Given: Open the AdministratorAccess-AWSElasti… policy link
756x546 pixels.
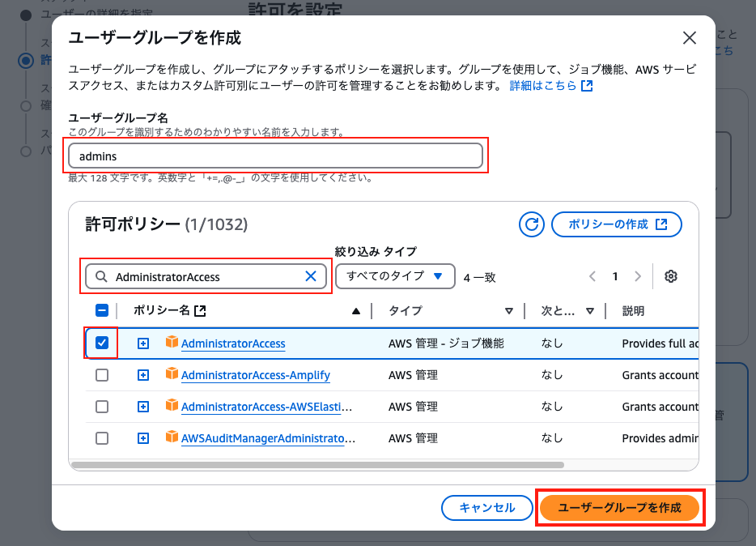Looking at the screenshot, I should pos(266,407).
